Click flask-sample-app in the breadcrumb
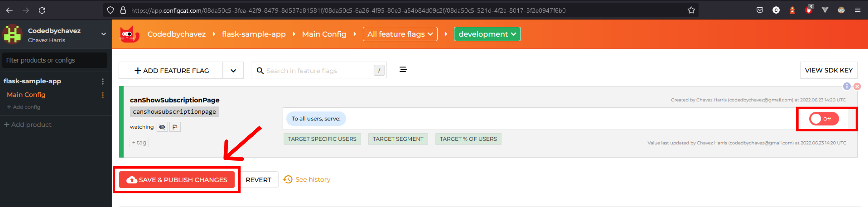Screen dimensions: 868x207 [x=253, y=34]
